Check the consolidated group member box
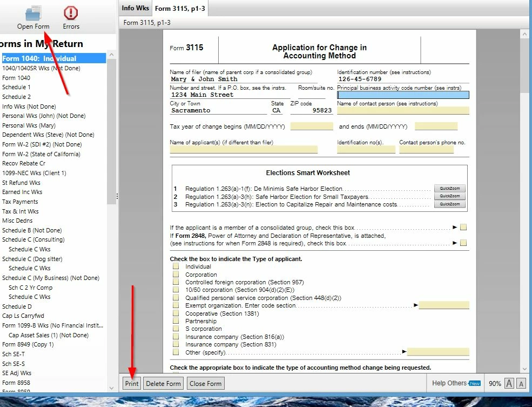532x407 pixels. click(463, 227)
